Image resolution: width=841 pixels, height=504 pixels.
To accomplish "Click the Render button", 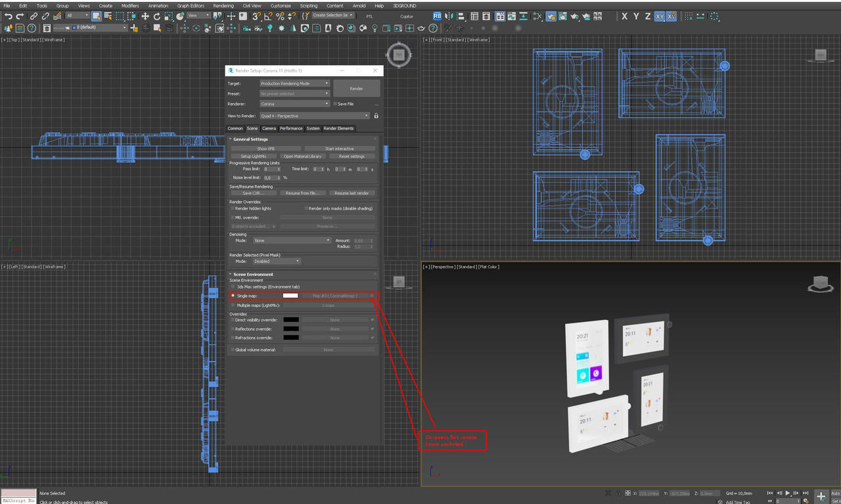I will 356,88.
